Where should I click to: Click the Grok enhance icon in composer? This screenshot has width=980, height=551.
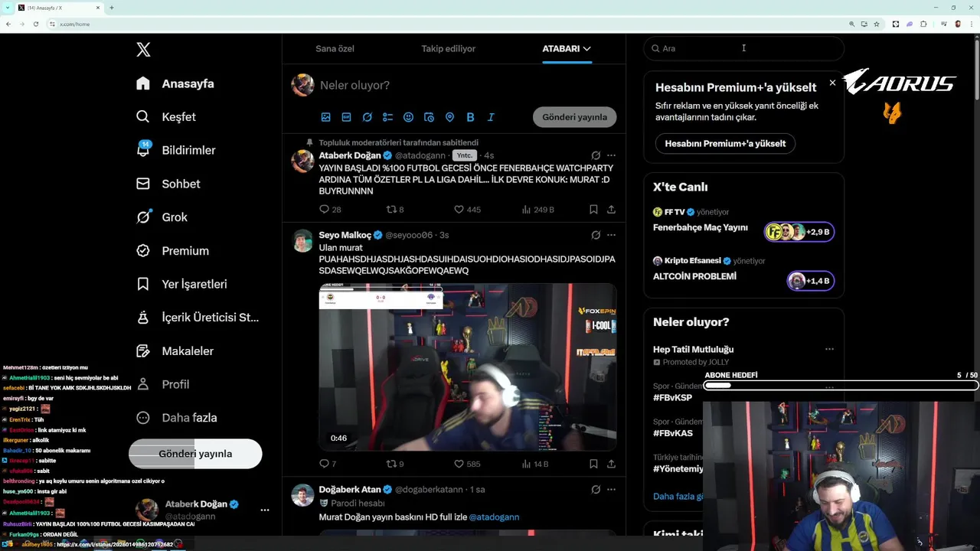click(367, 117)
